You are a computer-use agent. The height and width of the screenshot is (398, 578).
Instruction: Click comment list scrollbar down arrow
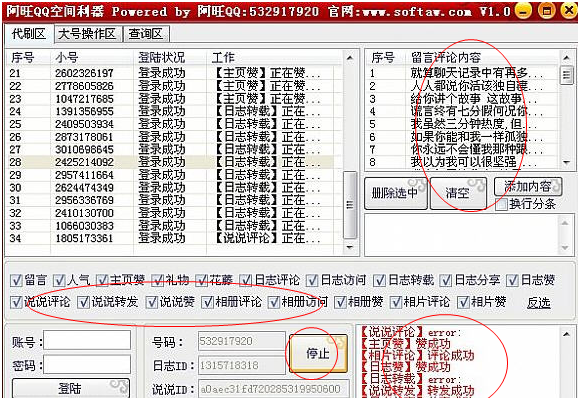coord(566,163)
